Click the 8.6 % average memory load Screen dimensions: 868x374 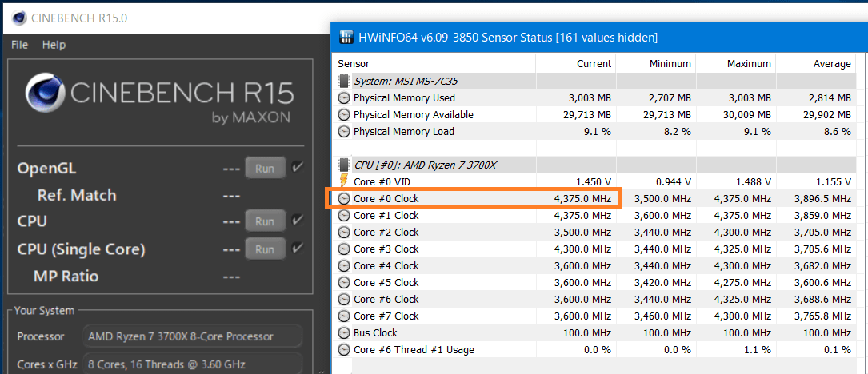pos(837,132)
